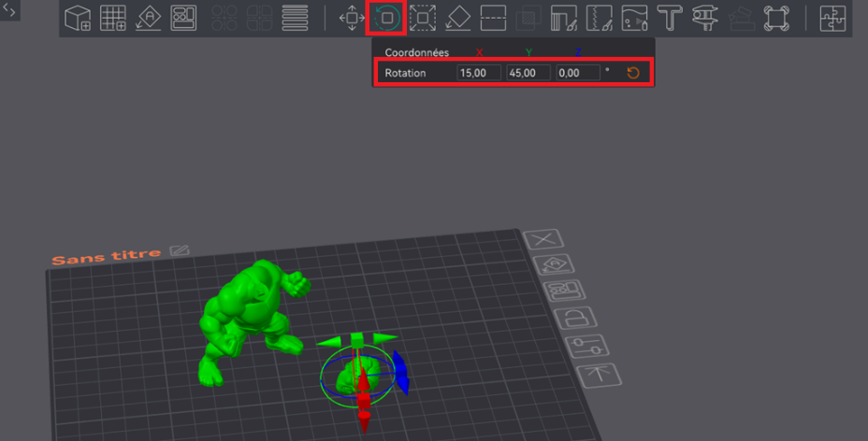Screen dimensions: 868x441
Task: Arrange all objects using toolbar icon
Action: coord(183,19)
